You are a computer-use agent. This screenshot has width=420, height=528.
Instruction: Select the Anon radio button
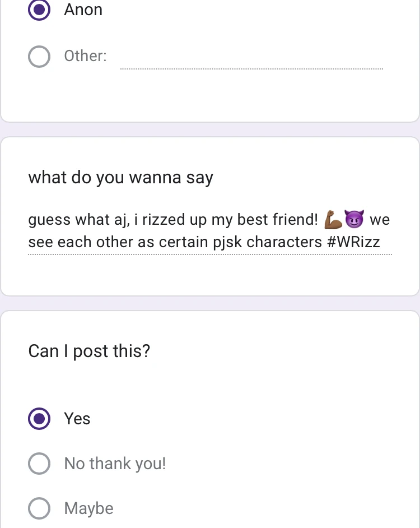click(x=39, y=10)
